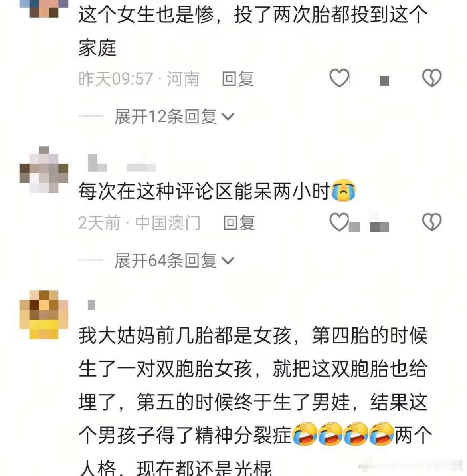
Task: Select the comment text 每次在这种评论区能呆两小时
Action: [x=204, y=191]
